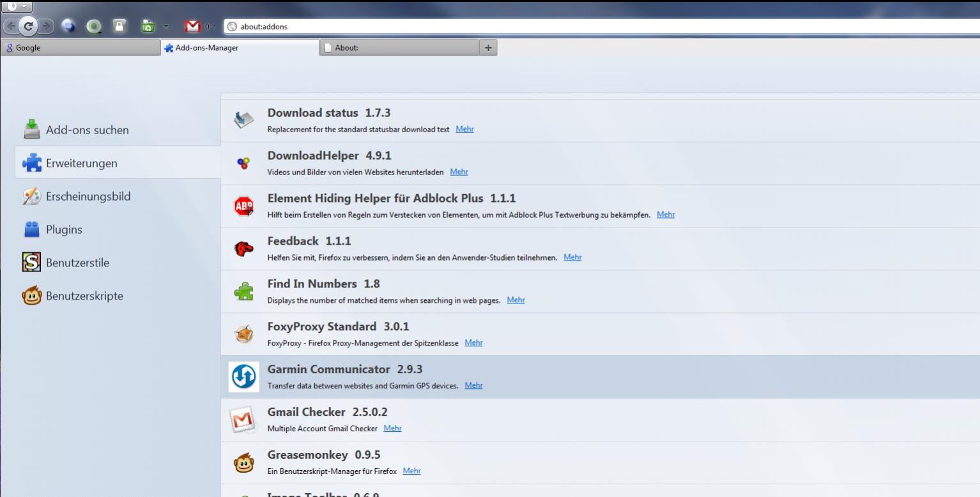Select the Download status 1.7.3 title
Screen dimensions: 980x497
328,113
